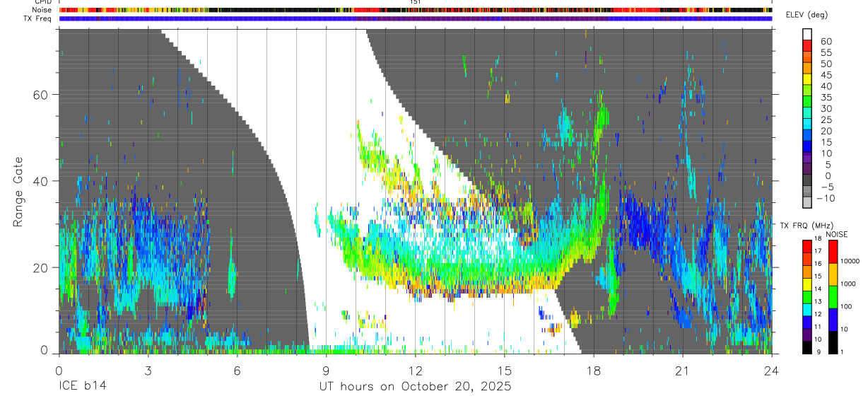Click the 3 tick label on UT hours axis
The width and height of the screenshot is (868, 401).
[x=148, y=371]
